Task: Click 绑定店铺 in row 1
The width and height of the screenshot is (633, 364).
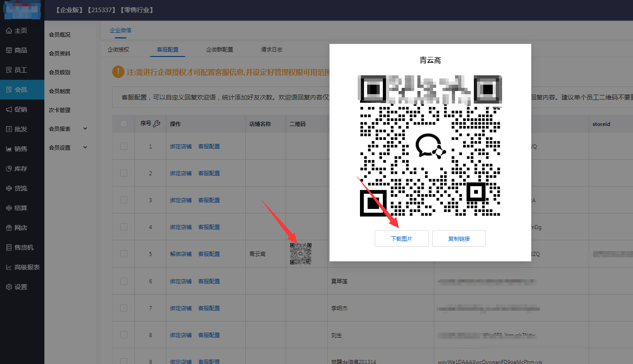Action: click(181, 146)
